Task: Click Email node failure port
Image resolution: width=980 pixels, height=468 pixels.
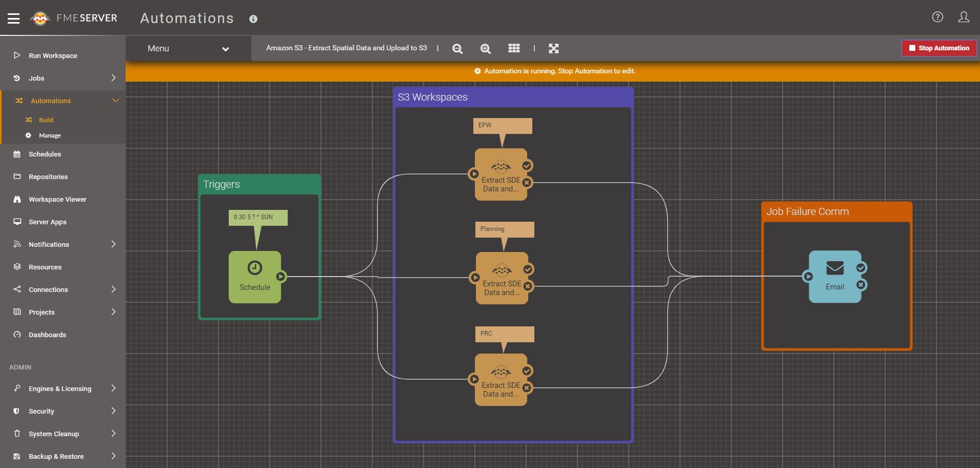Action: point(861,285)
